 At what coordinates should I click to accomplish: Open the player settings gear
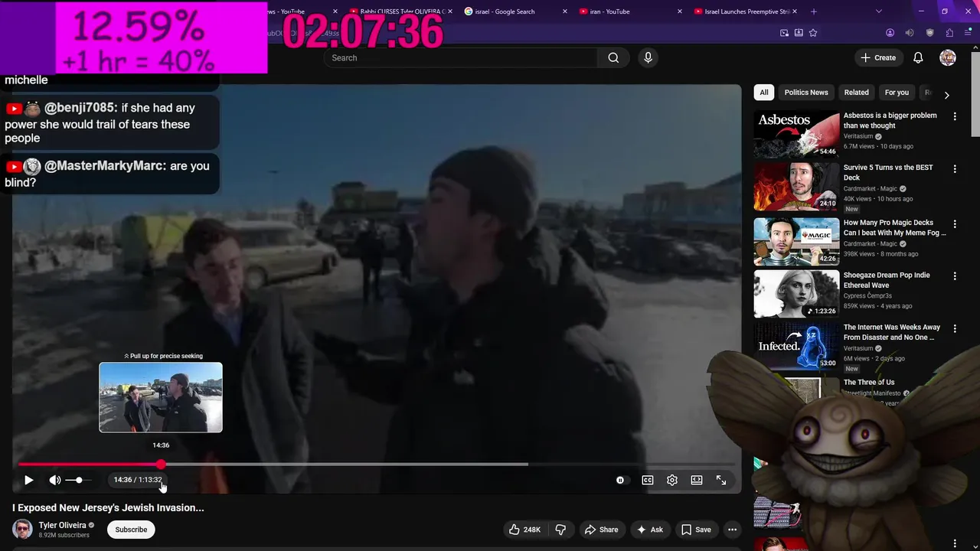(672, 480)
